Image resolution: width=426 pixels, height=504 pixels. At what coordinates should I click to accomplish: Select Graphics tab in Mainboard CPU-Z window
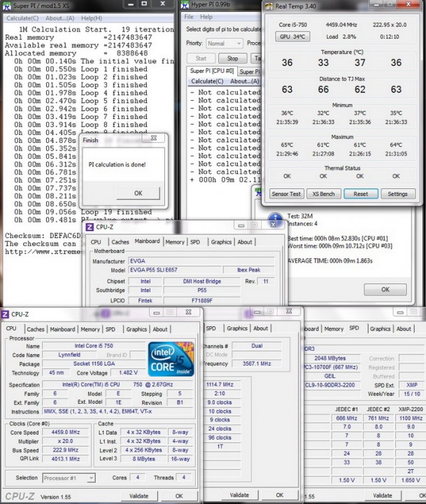tap(221, 242)
